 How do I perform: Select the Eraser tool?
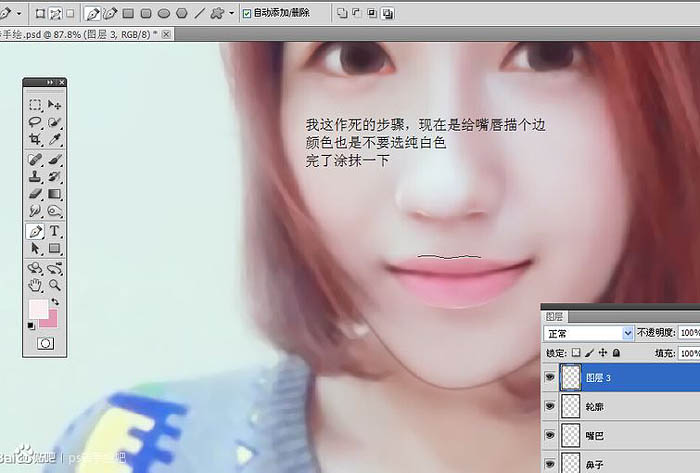pyautogui.click(x=35, y=194)
